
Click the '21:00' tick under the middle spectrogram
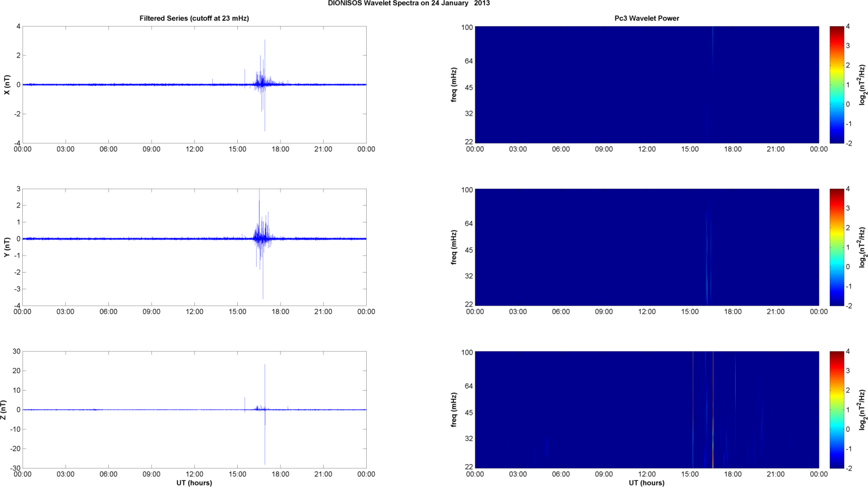click(776, 312)
